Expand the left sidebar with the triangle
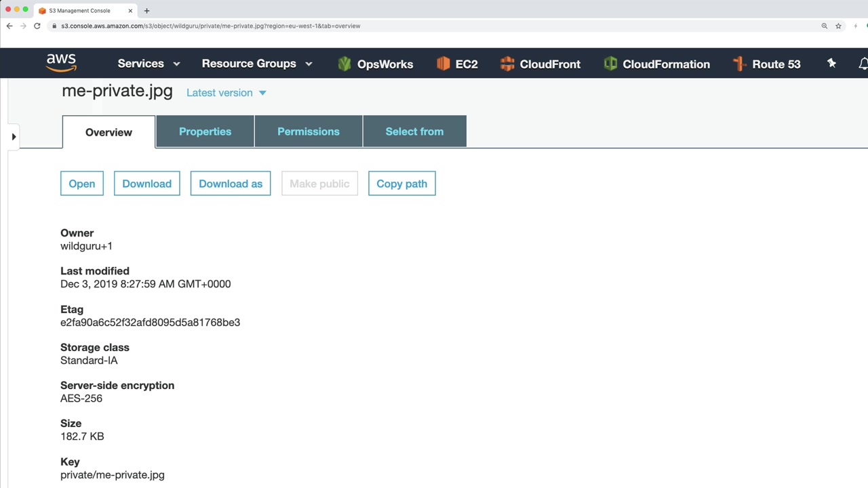The height and width of the screenshot is (488, 868). click(x=14, y=137)
